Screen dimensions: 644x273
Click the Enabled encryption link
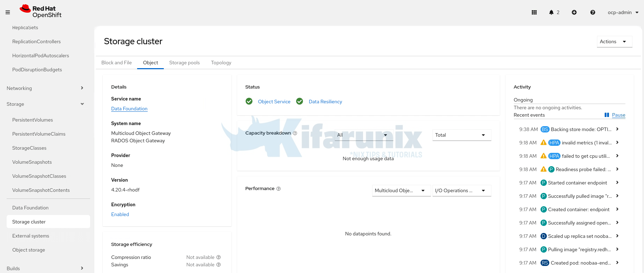120,214
